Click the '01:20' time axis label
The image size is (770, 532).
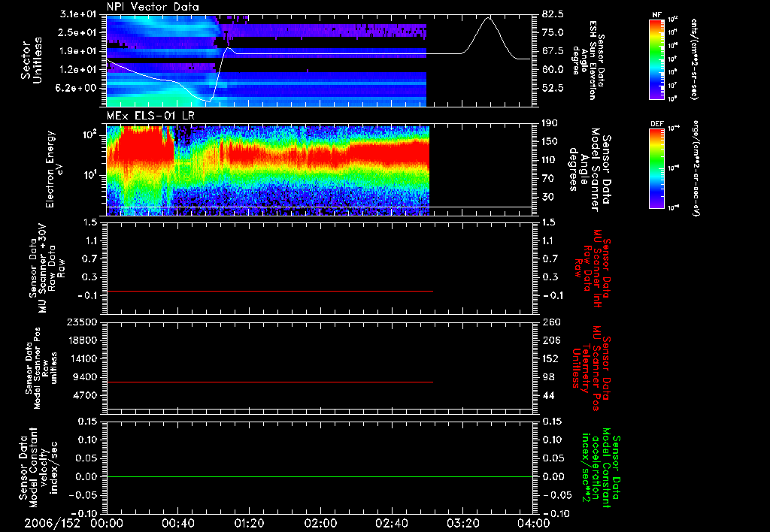[249, 523]
